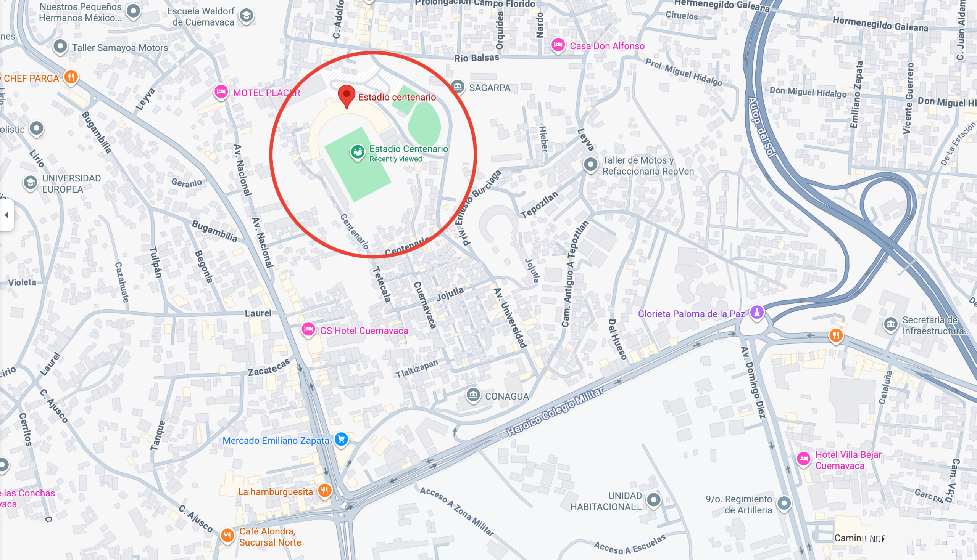Image resolution: width=977 pixels, height=560 pixels.
Task: Select the Café Alondra restaurant icon
Action: 227,535
